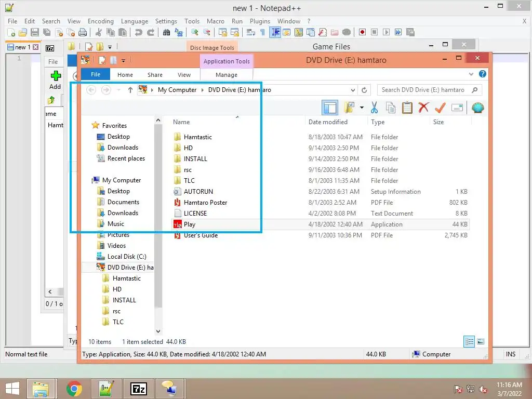Select Local Disk (C:) in the navigation tree
Screen dimensions: 532x399
point(127,257)
